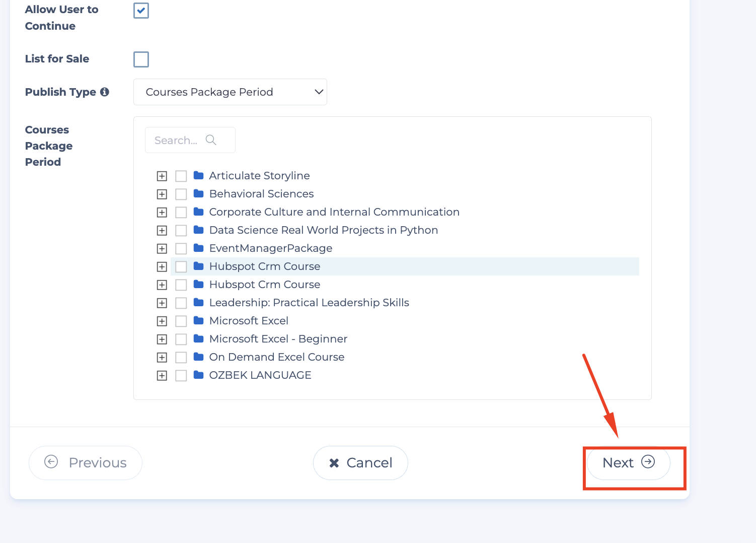Image resolution: width=756 pixels, height=543 pixels.
Task: Click the On Demand Excel Course folder icon
Action: click(199, 357)
